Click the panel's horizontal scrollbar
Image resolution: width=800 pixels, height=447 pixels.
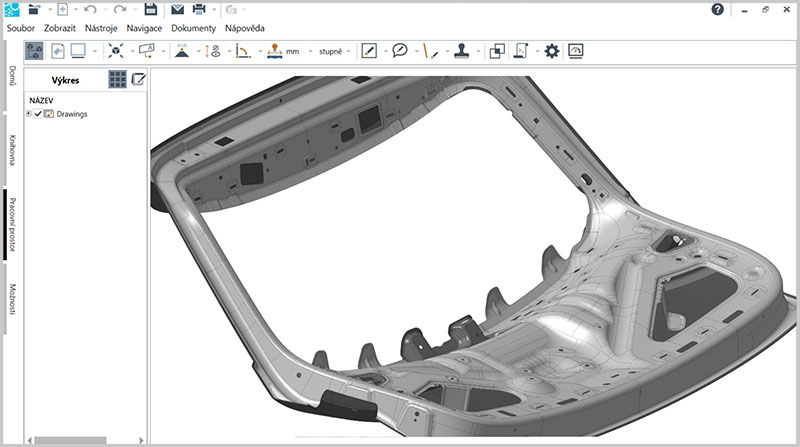72,440
